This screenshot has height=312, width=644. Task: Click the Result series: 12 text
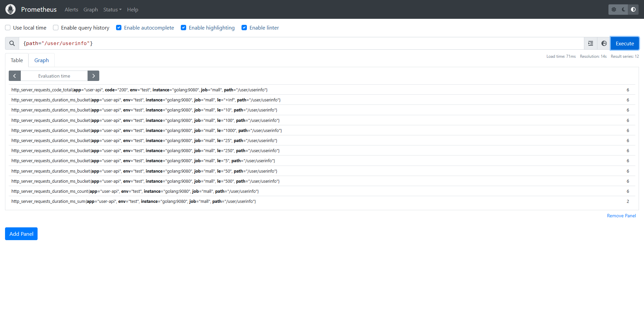tap(625, 56)
